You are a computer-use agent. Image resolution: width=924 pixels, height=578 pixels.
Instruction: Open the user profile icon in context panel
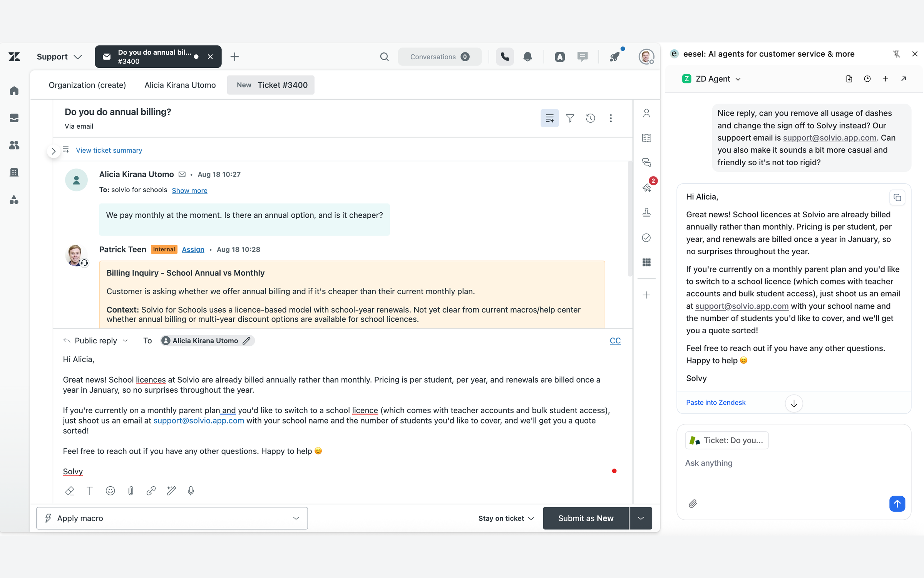[x=646, y=113]
